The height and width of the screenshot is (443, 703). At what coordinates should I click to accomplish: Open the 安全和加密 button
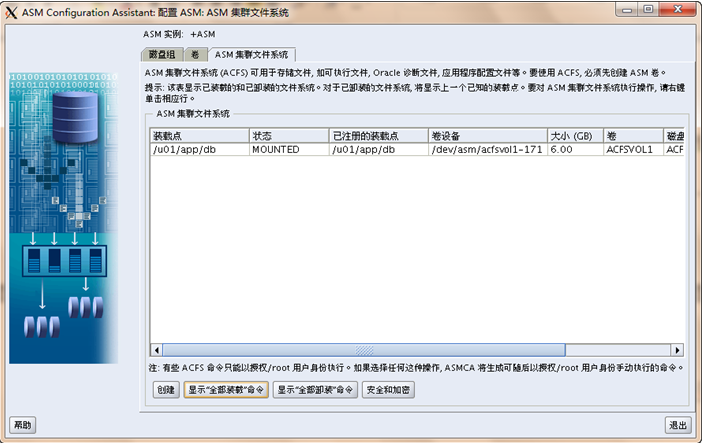tap(388, 390)
